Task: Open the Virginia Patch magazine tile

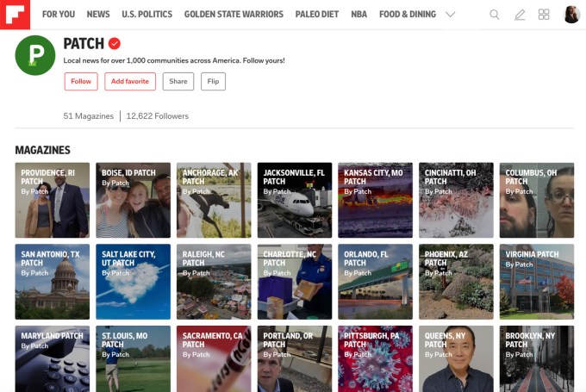Action: tap(537, 282)
